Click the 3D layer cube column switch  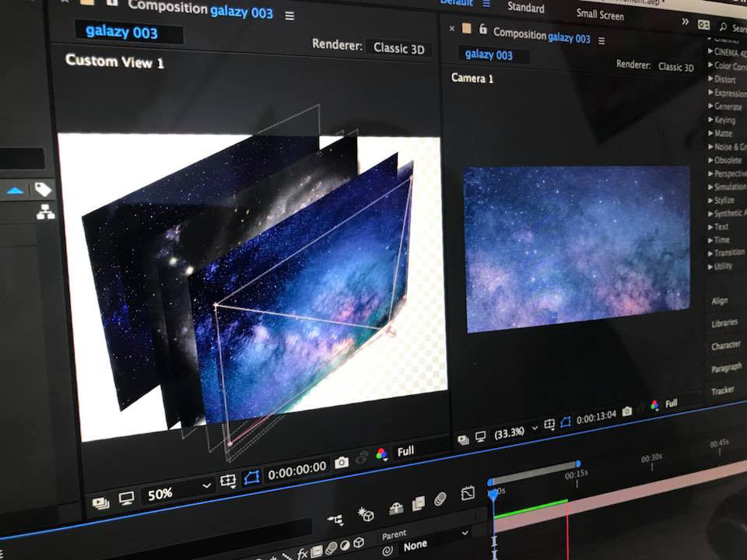(359, 542)
